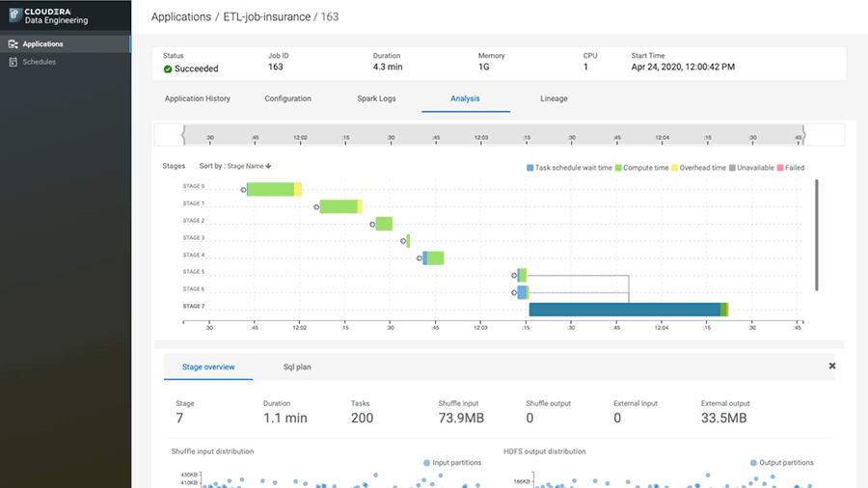This screenshot has width=868, height=488.
Task: Select the long STAGE 7 bar
Action: 628,310
